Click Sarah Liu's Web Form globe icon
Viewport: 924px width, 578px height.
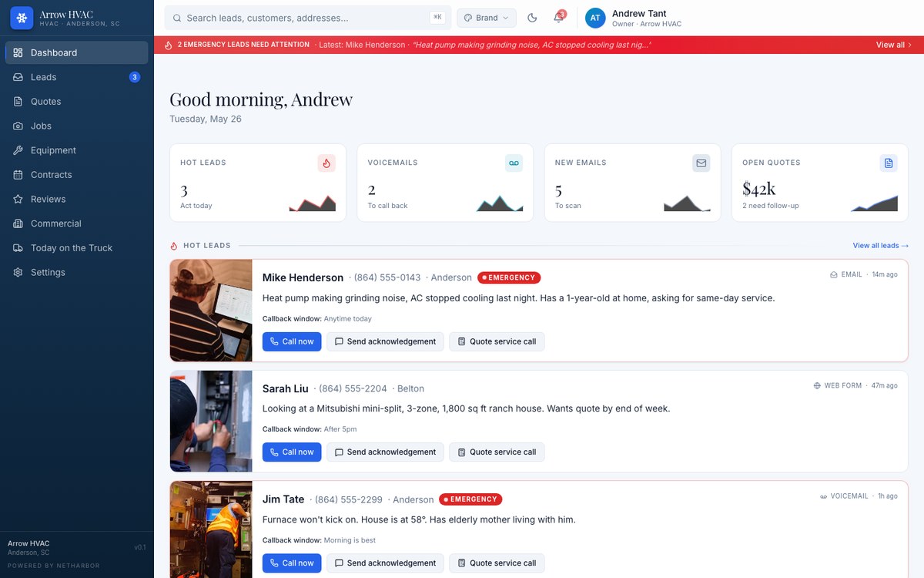817,385
